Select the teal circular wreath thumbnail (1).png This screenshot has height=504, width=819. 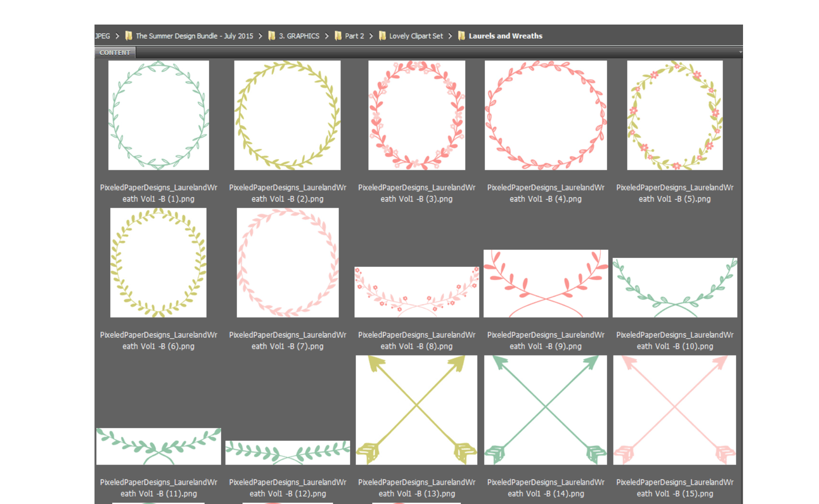click(158, 115)
